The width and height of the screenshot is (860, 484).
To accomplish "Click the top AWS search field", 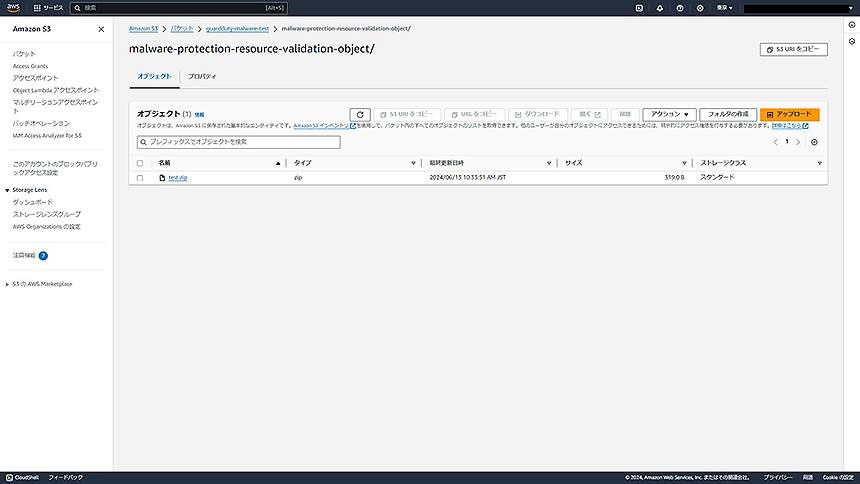I will pos(179,8).
